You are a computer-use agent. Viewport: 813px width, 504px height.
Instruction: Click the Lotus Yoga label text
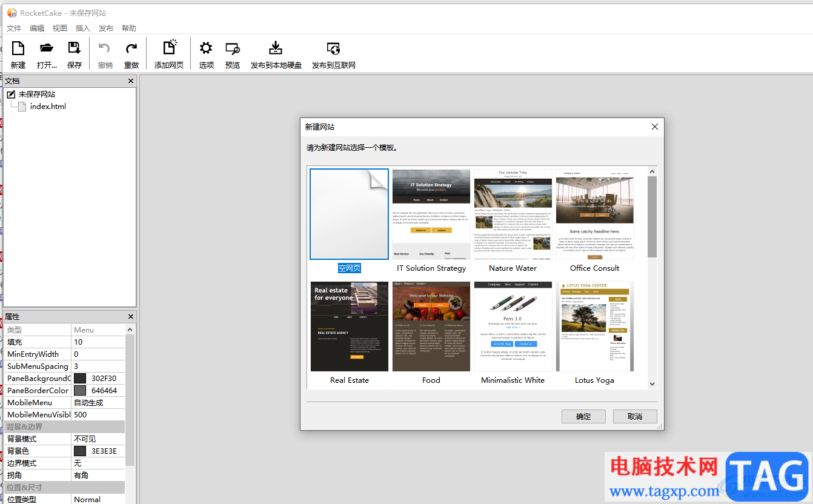(x=594, y=380)
